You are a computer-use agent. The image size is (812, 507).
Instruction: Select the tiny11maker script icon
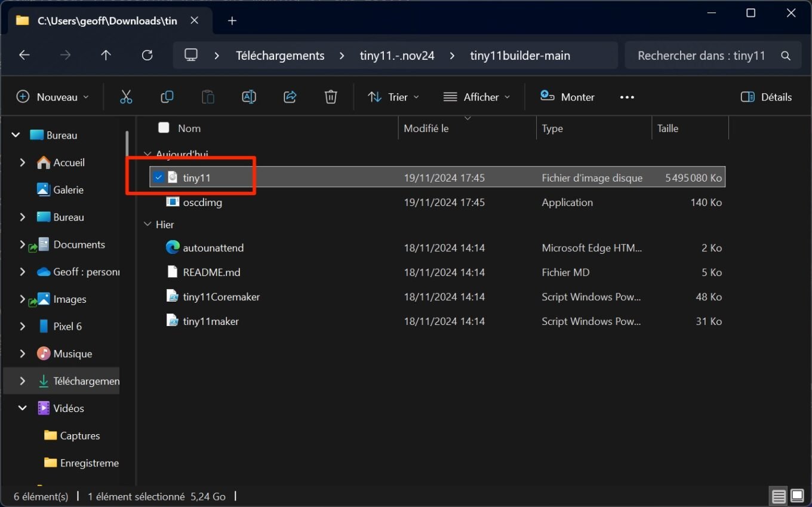[173, 321]
